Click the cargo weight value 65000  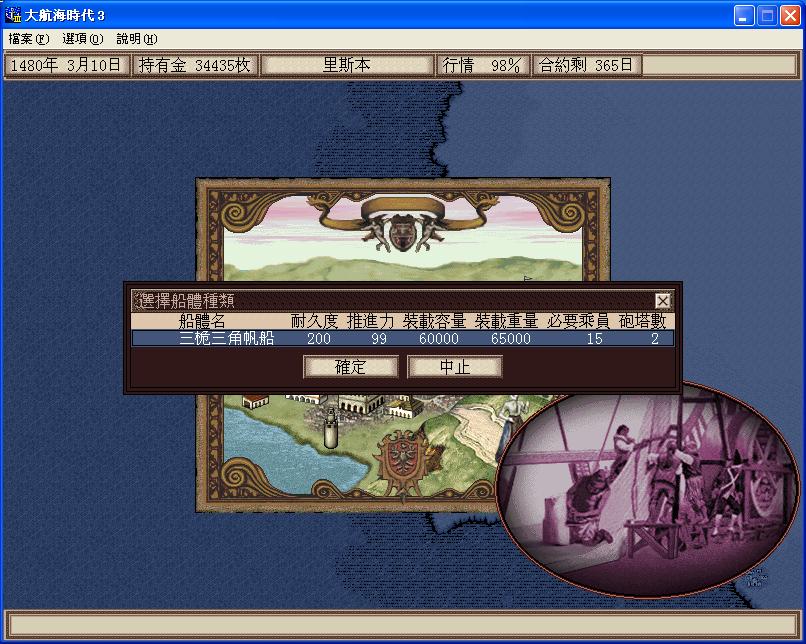(511, 339)
